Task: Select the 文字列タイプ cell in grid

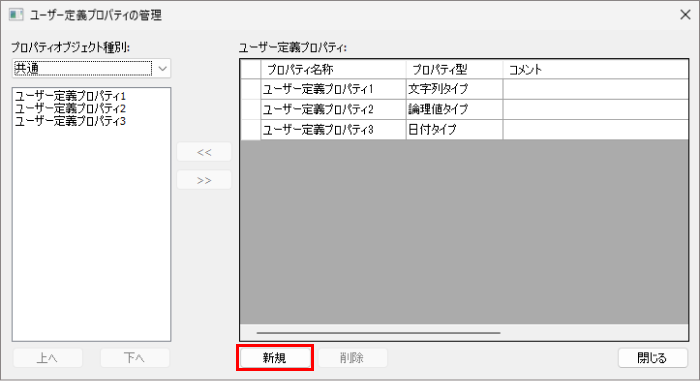Action: [x=454, y=89]
